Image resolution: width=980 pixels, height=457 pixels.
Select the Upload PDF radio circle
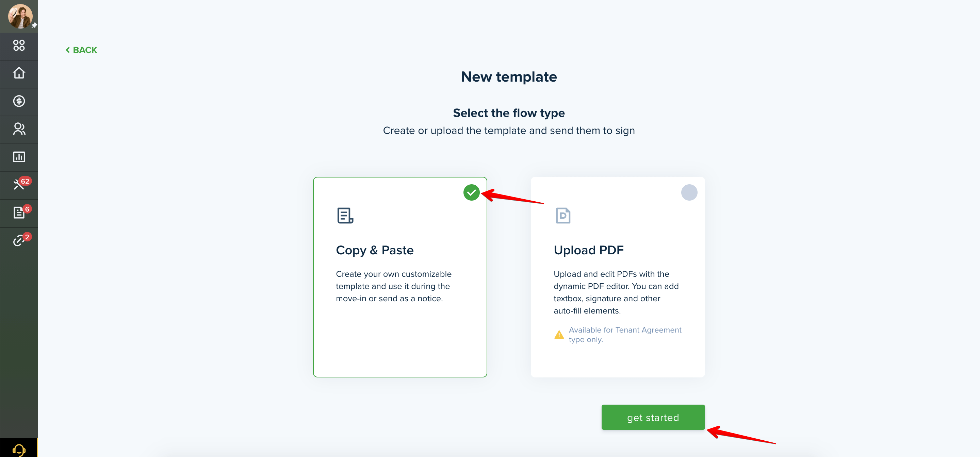tap(689, 192)
